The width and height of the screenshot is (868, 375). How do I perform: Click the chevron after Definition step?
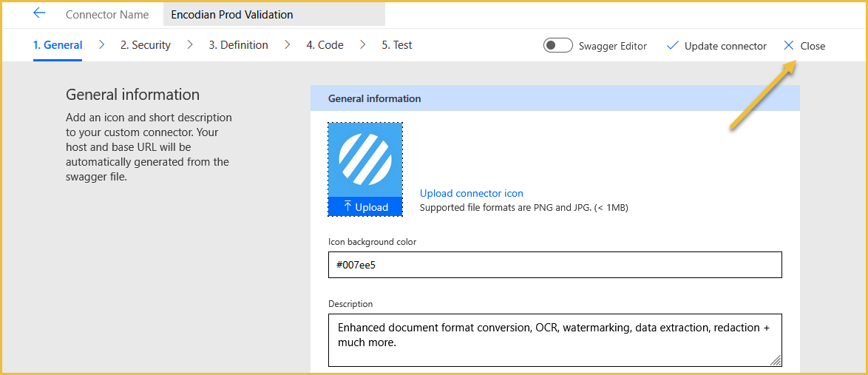pos(288,45)
